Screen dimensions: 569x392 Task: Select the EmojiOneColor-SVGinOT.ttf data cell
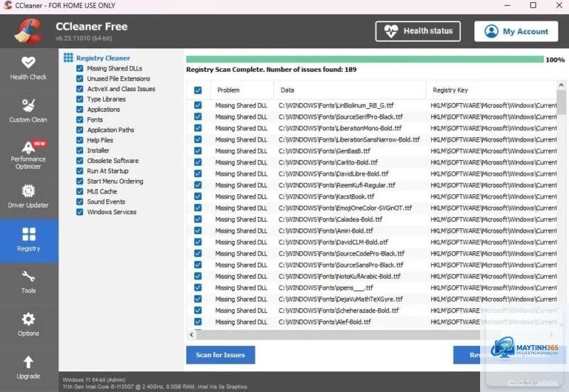point(345,208)
